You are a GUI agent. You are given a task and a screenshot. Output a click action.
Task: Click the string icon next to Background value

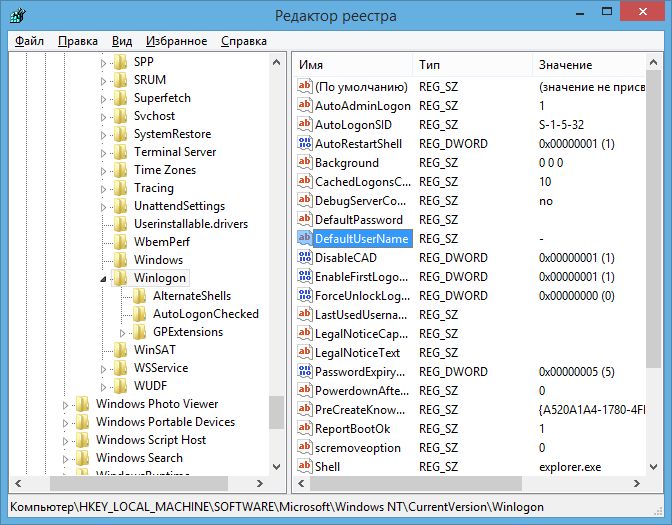tap(305, 162)
